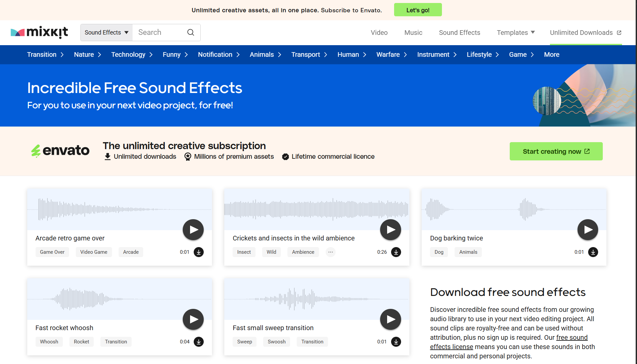Image resolution: width=637 pixels, height=364 pixels.
Task: Download the Dog barking twice sound
Action: click(x=593, y=252)
